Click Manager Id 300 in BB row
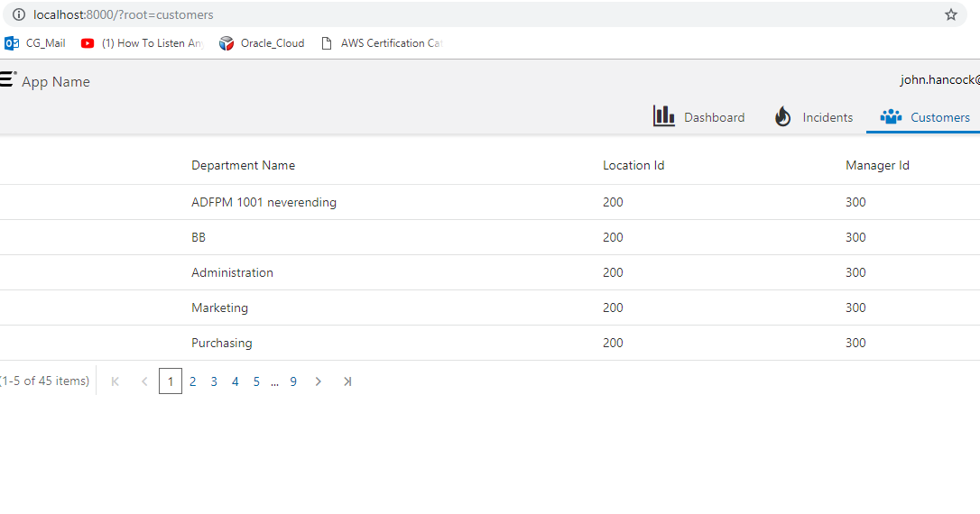The height and width of the screenshot is (514, 980). [855, 237]
